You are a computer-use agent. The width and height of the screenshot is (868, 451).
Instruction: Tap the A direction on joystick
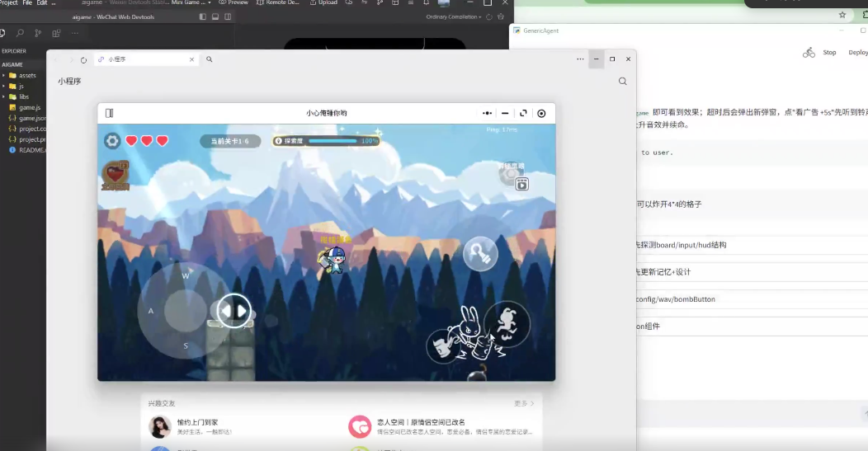[x=150, y=311]
